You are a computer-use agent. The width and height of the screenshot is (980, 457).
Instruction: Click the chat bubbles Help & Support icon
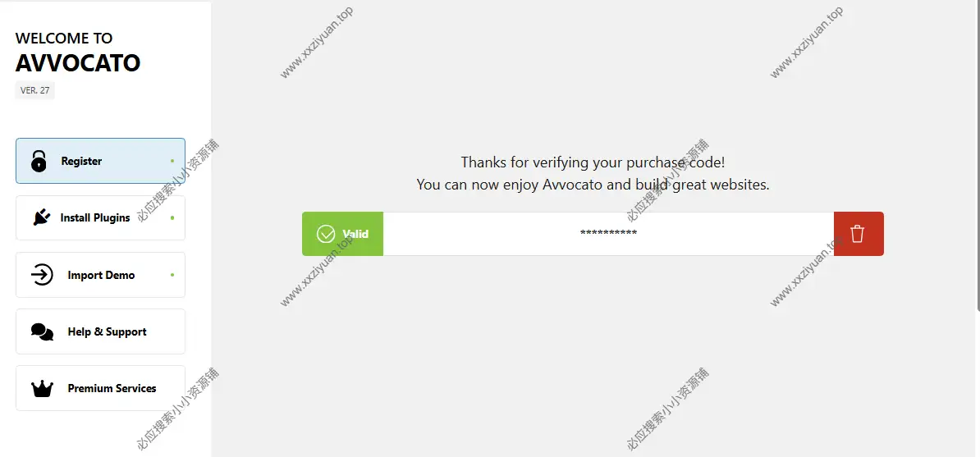42,332
